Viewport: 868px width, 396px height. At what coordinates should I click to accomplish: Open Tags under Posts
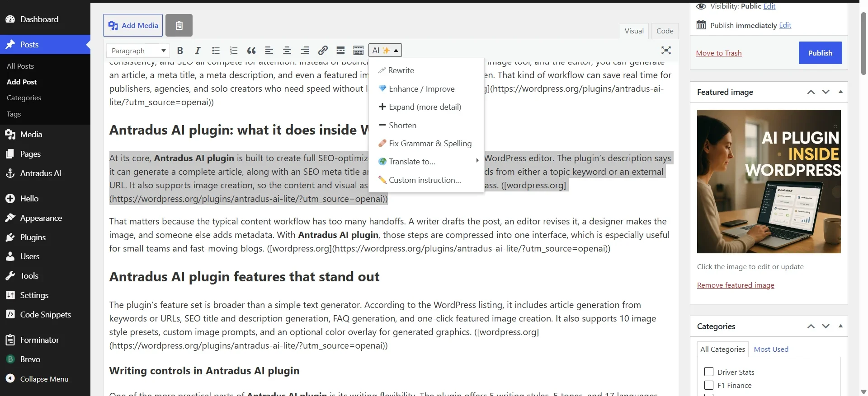pyautogui.click(x=14, y=114)
